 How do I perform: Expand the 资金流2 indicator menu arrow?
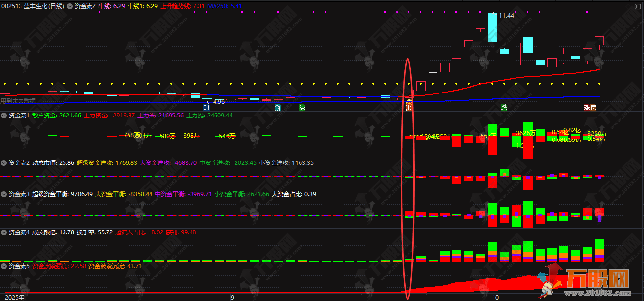tap(4, 162)
